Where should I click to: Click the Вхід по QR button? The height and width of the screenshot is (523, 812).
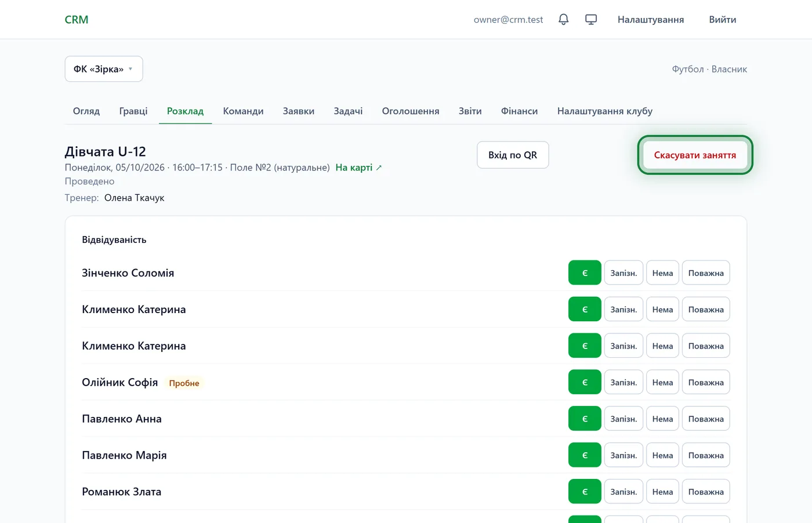(513, 155)
